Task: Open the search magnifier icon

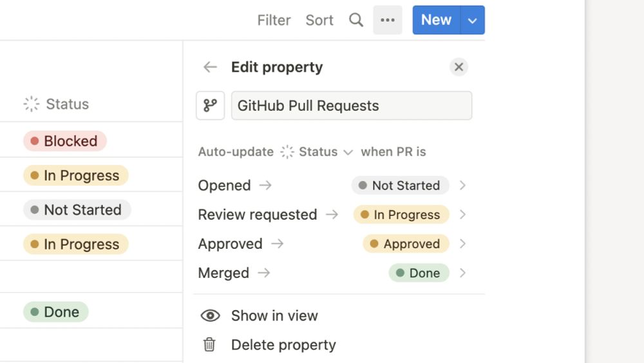Action: point(356,20)
